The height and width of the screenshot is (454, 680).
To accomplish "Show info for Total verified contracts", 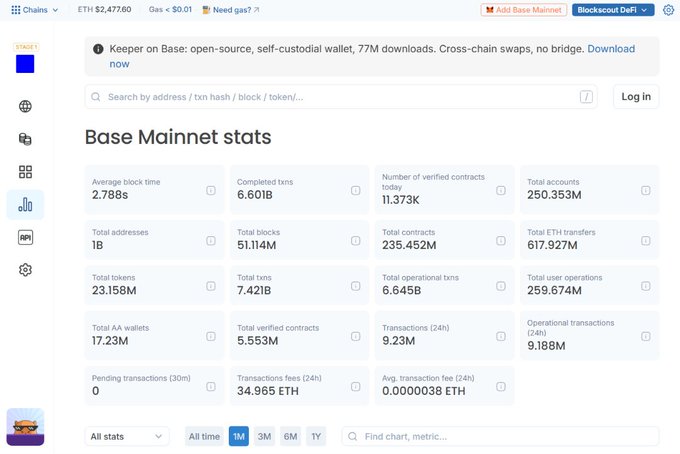I will click(356, 336).
